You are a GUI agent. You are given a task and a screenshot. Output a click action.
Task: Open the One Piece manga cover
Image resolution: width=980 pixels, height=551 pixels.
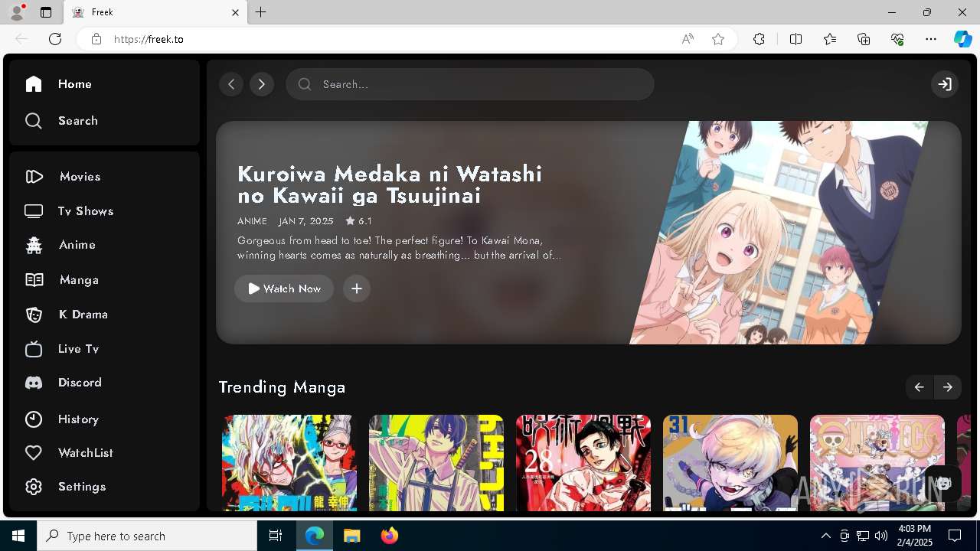[x=877, y=463]
